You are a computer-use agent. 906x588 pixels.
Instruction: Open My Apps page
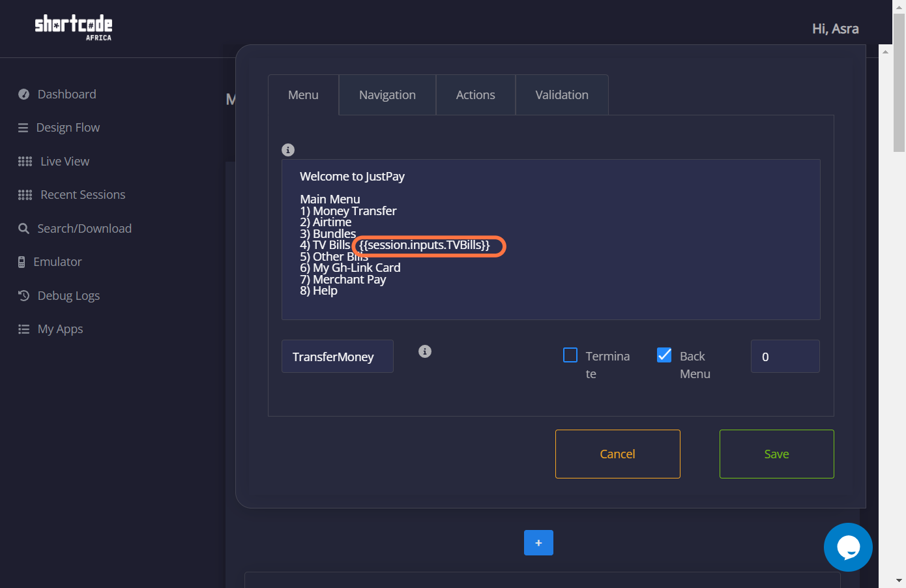[60, 329]
